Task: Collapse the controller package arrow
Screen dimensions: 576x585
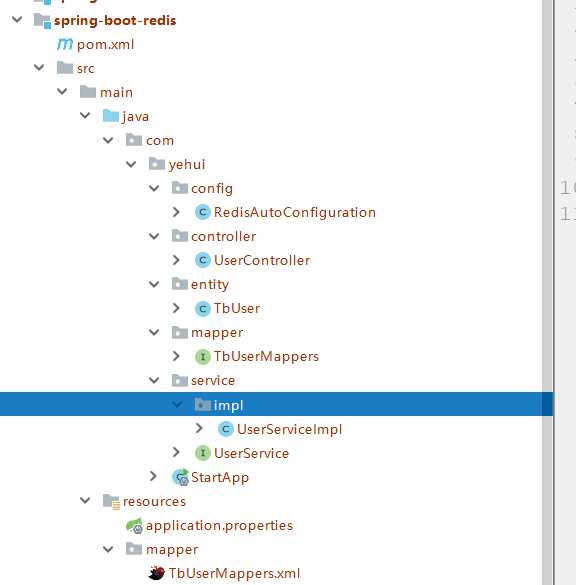Action: (x=154, y=236)
